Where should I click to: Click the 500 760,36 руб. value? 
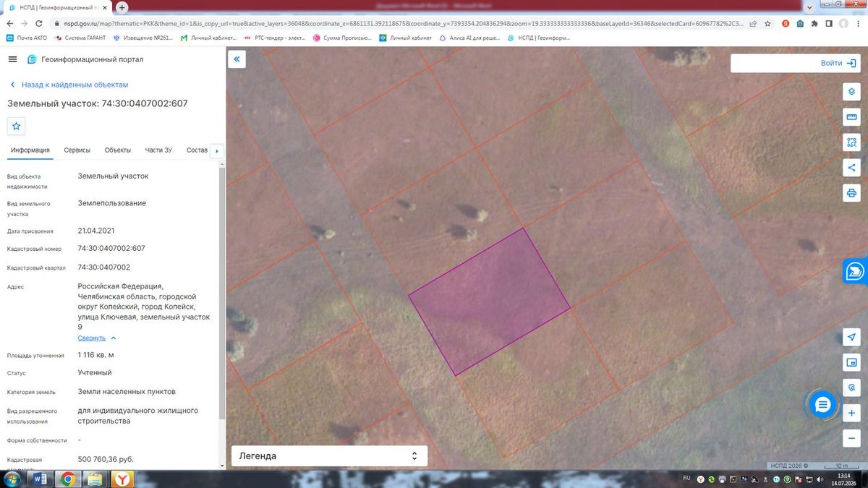[x=106, y=460]
